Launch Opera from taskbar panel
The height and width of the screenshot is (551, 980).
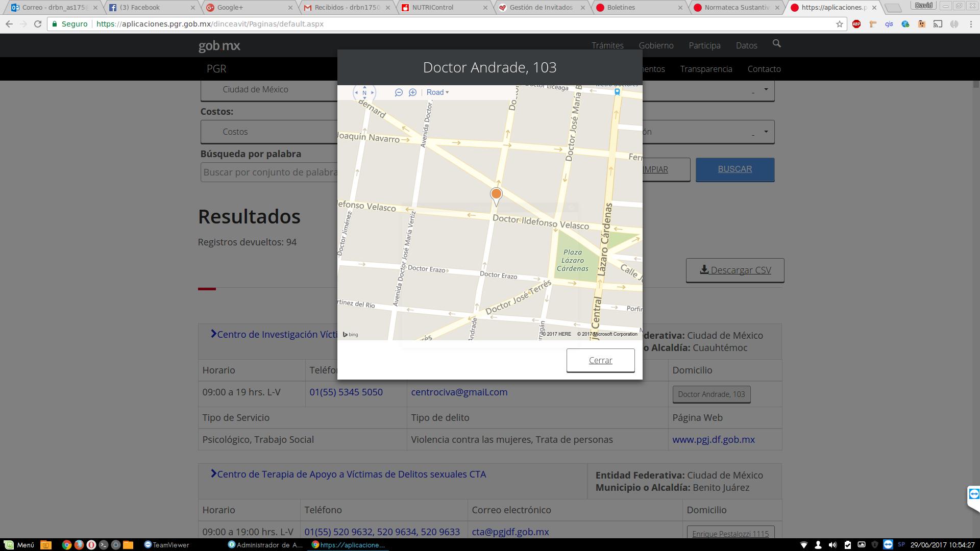(91, 545)
